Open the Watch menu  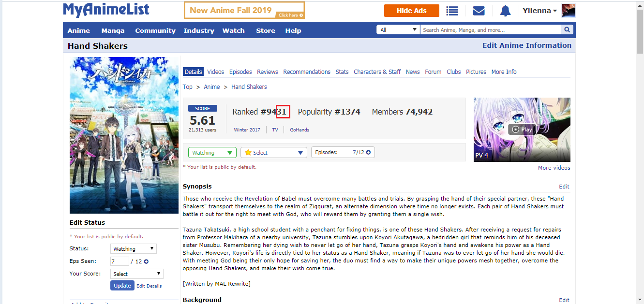pos(234,30)
